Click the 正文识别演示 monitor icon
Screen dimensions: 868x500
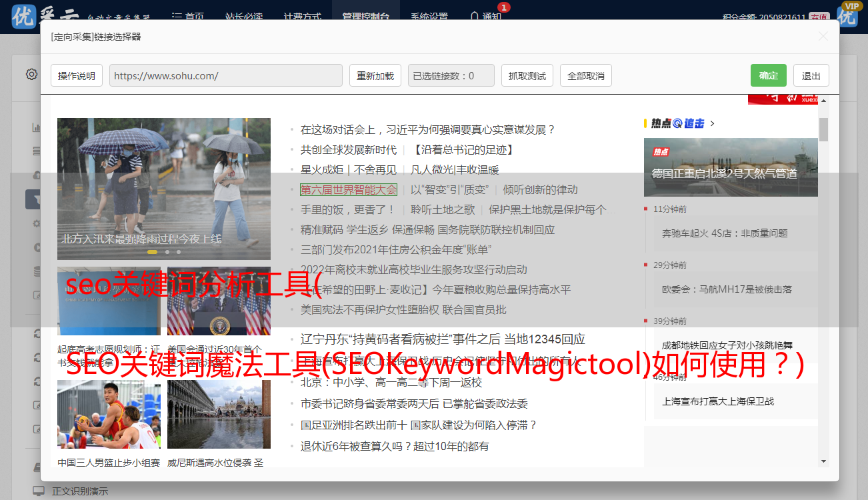pos(39,491)
